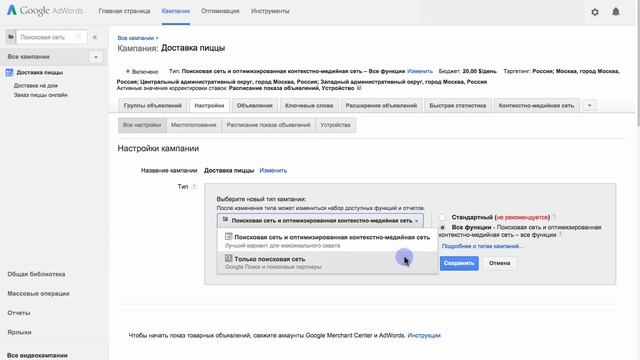This screenshot has height=360, width=640.
Task: Click Изменить link next to campaign type summary
Action: [420, 71]
